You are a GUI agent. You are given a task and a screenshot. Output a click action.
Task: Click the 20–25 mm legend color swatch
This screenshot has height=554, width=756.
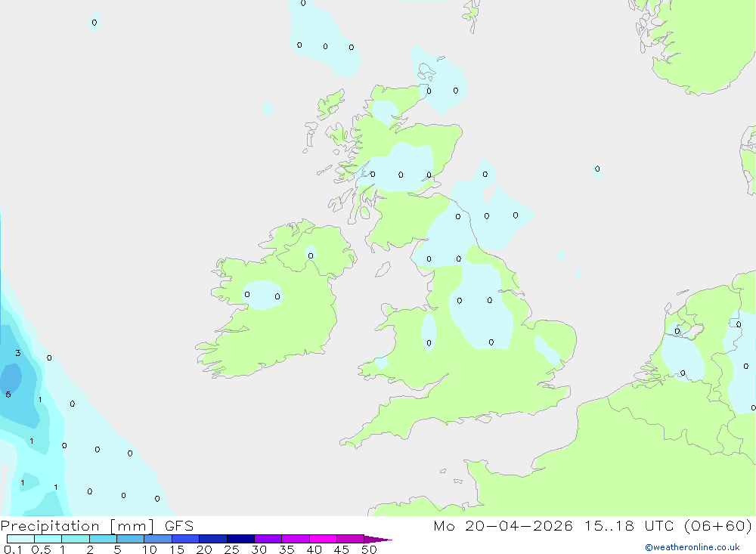[212, 539]
